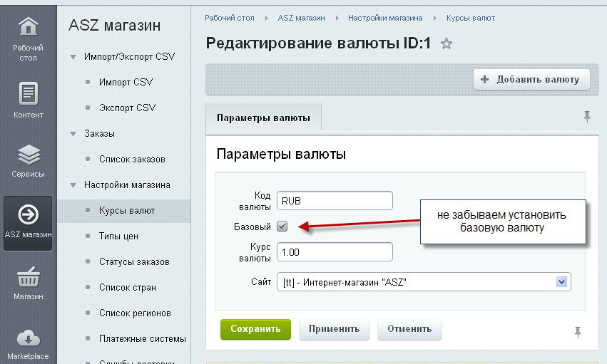Select the ASZ магазин sidebar section
607x364 pixels.
[x=28, y=224]
